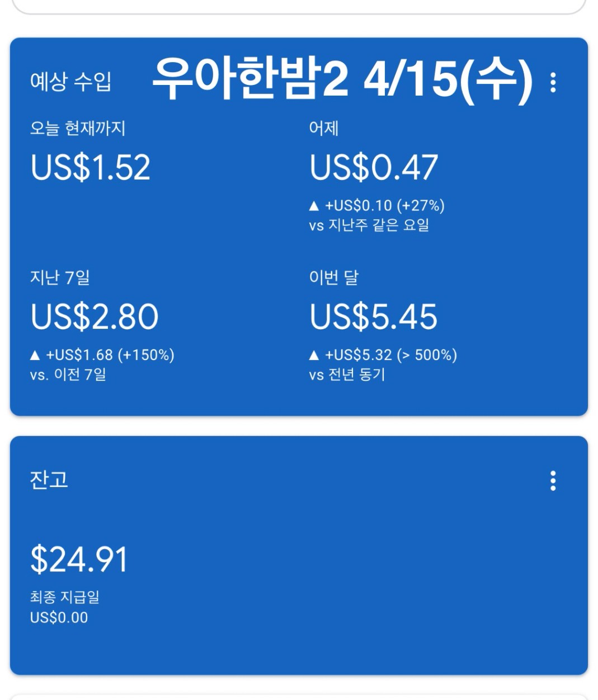Click the 예상 수입 card title
This screenshot has height=700, width=598.
point(70,82)
